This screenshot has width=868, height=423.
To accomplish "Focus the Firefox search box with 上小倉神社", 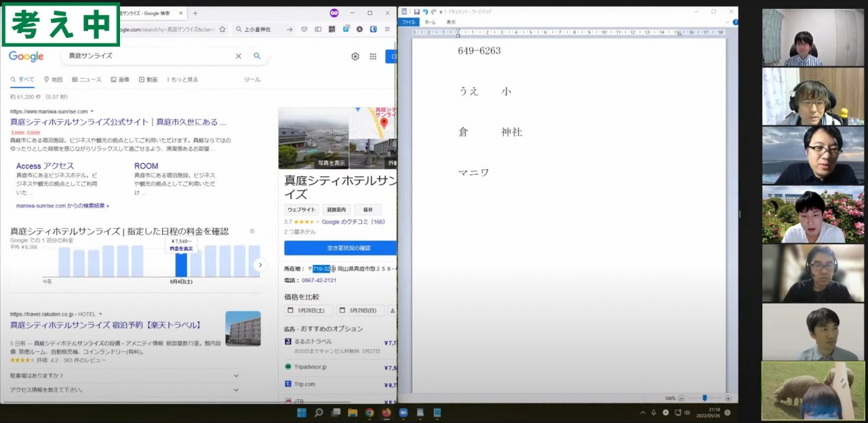I will coord(261,29).
